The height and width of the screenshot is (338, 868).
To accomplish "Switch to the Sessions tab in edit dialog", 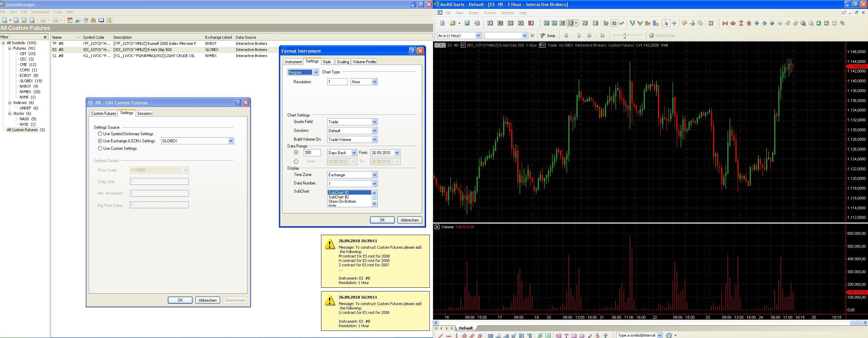I will 144,113.
